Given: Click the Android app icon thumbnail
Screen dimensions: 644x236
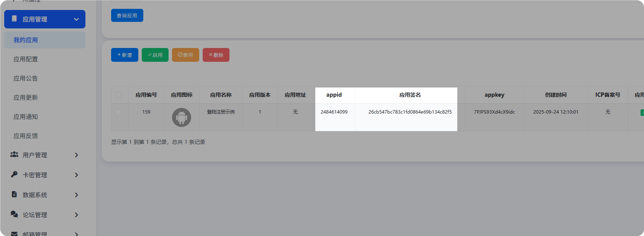Looking at the screenshot, I should tap(182, 117).
